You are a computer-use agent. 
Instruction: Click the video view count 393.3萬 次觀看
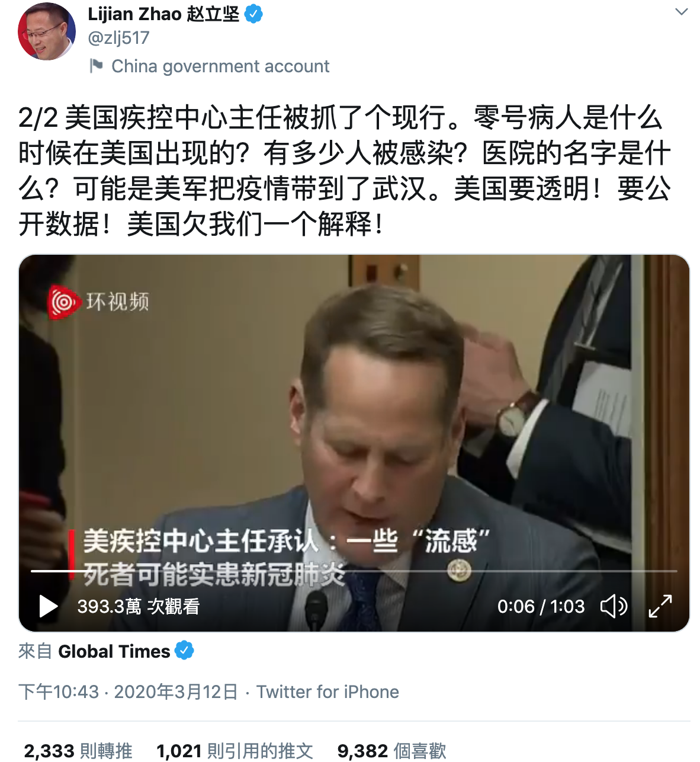click(x=139, y=606)
